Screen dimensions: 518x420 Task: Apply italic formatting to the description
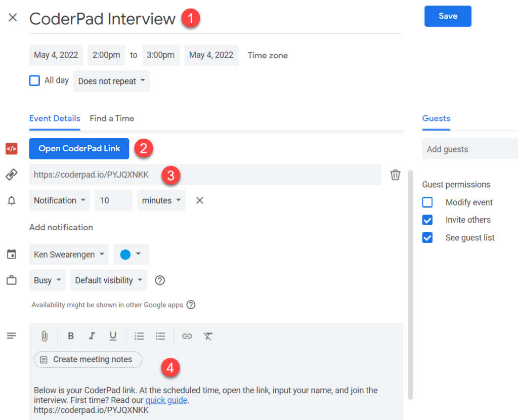point(92,336)
